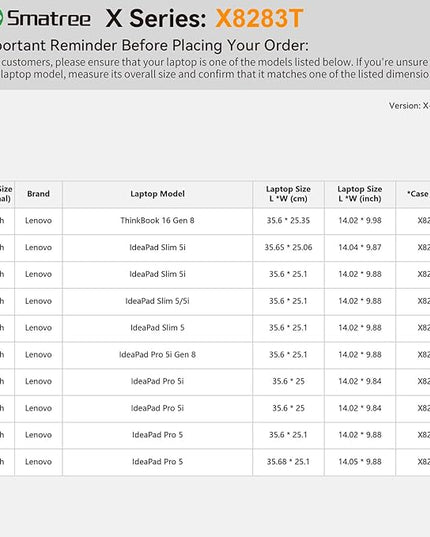Click the 35.6 * 25.35 size cell
The image size is (430, 537).
click(x=288, y=221)
